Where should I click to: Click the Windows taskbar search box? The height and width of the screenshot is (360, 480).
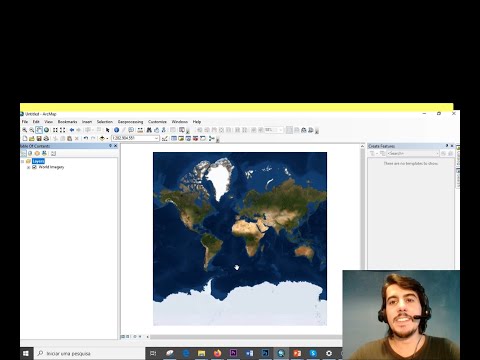(x=90, y=353)
